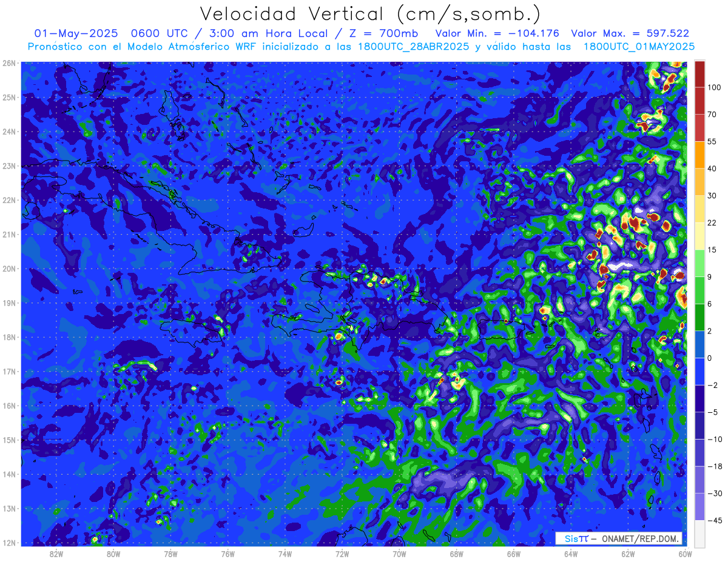
Task: Click the white colorbar segment below -45
Action: pyautogui.click(x=699, y=533)
